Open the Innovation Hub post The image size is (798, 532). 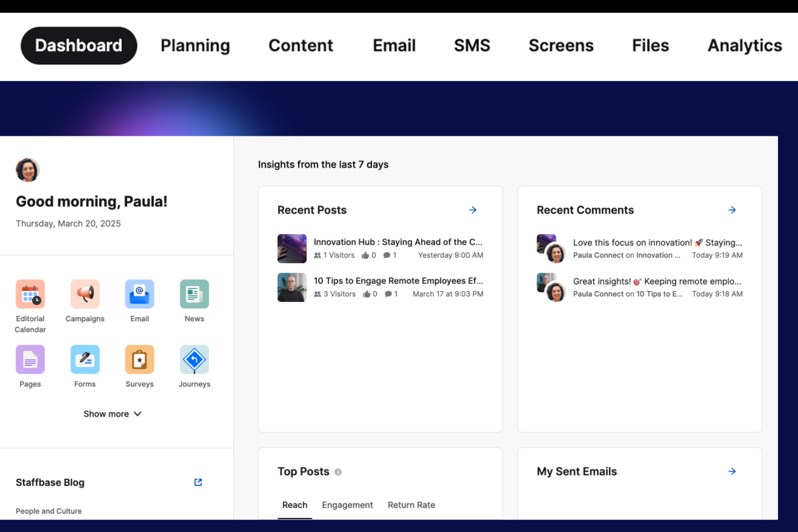tap(398, 242)
